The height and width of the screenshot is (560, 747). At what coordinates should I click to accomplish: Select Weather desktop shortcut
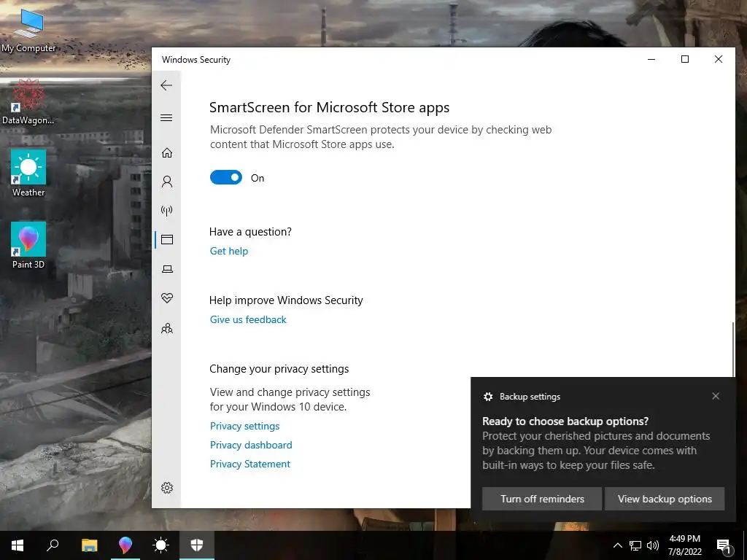[x=28, y=174]
